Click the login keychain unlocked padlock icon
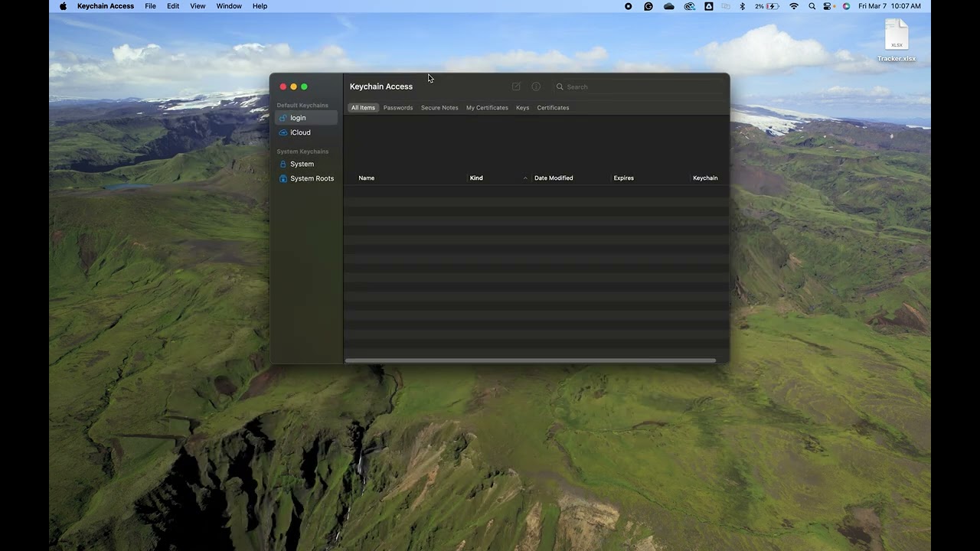 pyautogui.click(x=283, y=118)
